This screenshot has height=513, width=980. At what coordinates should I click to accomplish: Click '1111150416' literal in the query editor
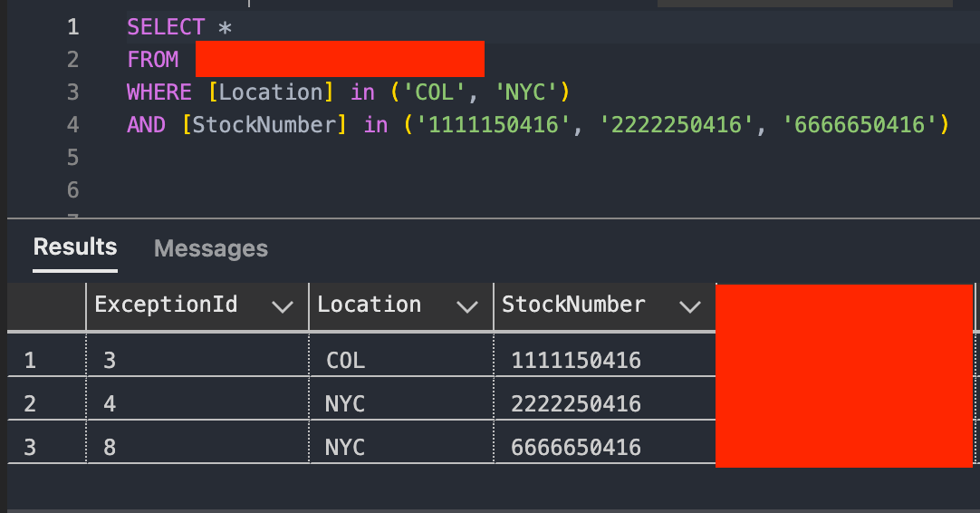(x=493, y=124)
